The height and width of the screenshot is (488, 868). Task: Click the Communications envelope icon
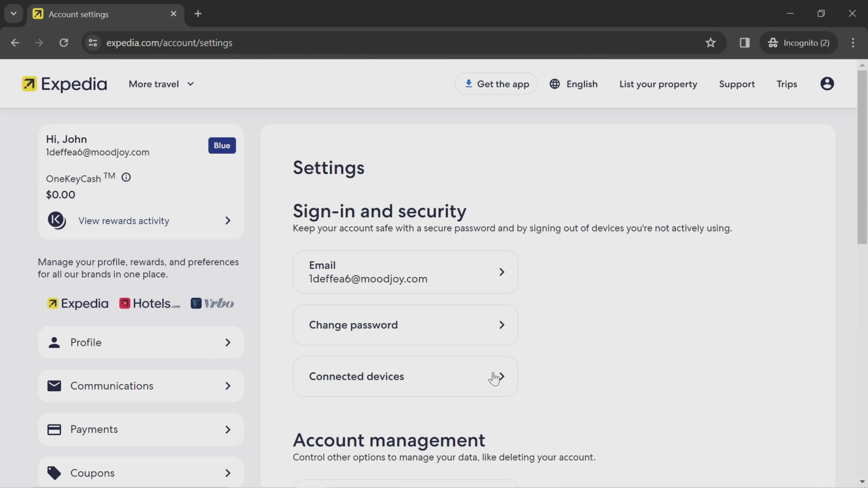(54, 386)
